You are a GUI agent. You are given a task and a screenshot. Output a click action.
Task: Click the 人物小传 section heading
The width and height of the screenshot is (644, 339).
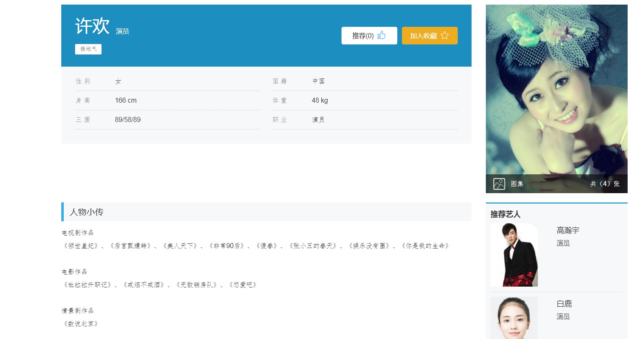[86, 212]
